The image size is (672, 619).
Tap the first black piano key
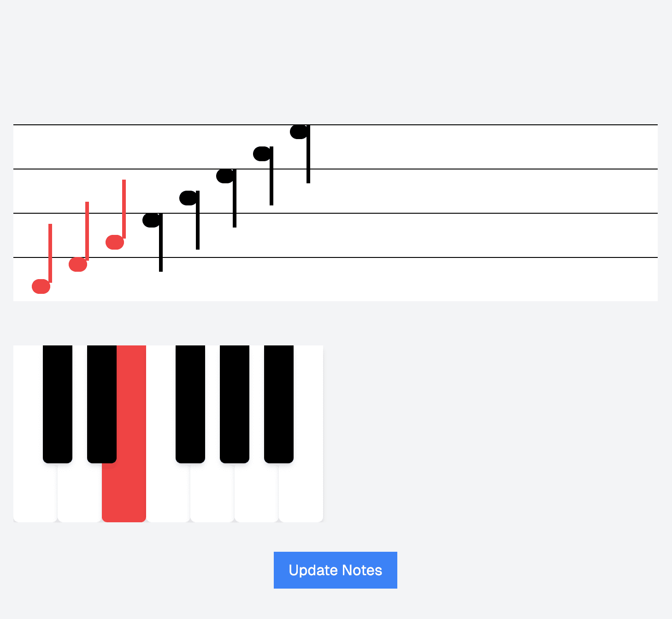[58, 404]
